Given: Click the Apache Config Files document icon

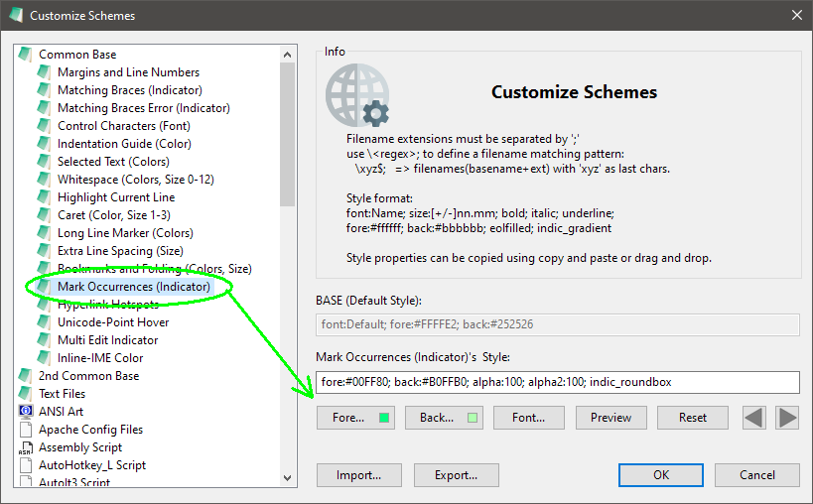Looking at the screenshot, I should point(26,430).
